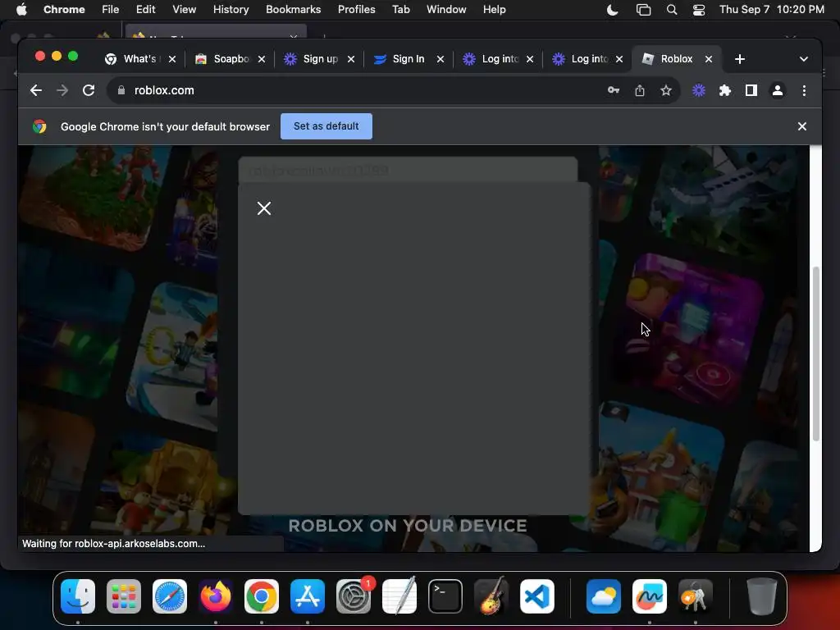Open System Settings from the Dock
This screenshot has height=630, width=840.
(354, 596)
